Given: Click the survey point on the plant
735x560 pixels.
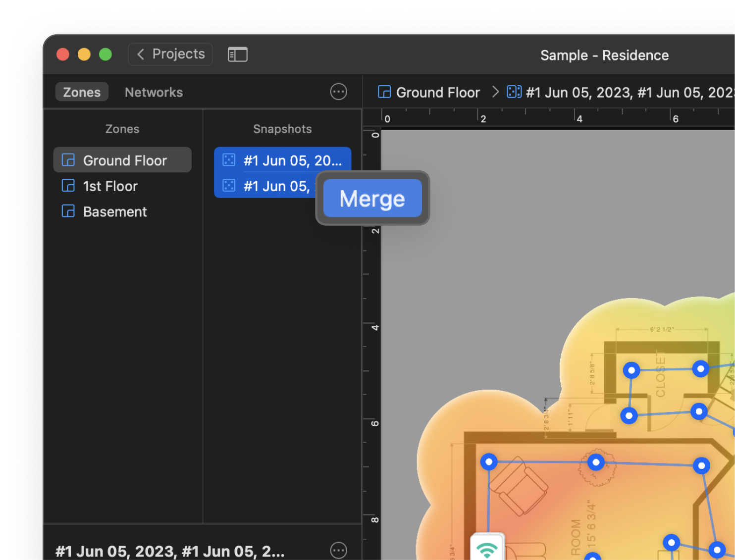Looking at the screenshot, I should tap(596, 462).
